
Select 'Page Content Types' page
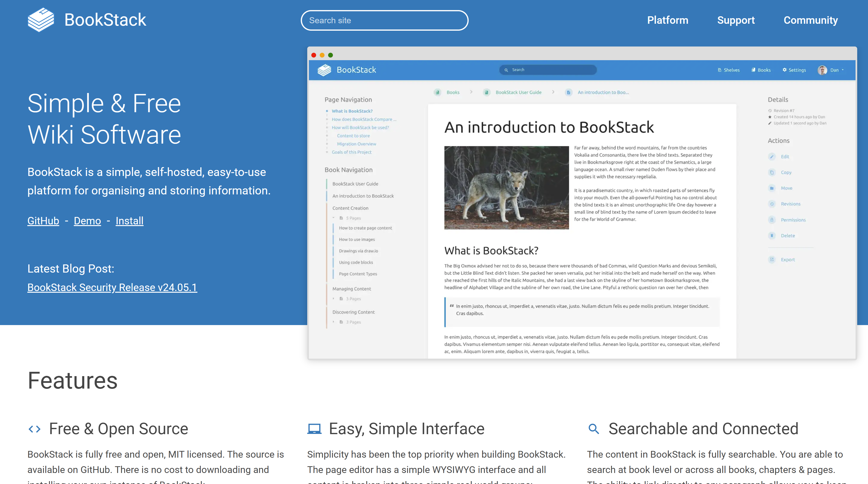coord(358,274)
